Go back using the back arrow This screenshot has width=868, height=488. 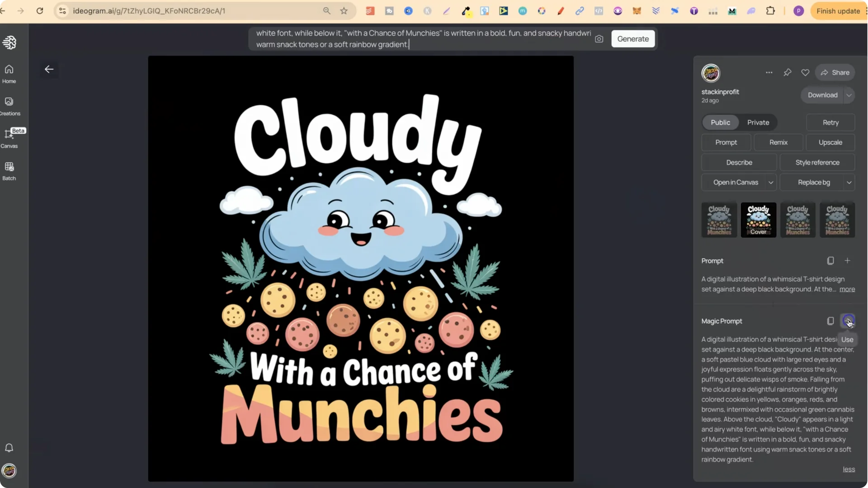pos(49,69)
